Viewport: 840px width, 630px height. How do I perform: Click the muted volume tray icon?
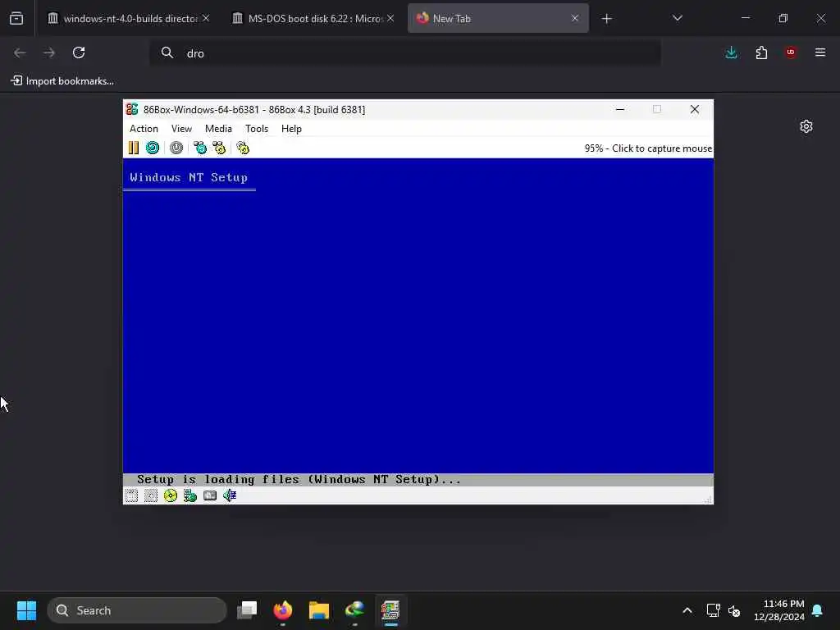[x=734, y=610]
